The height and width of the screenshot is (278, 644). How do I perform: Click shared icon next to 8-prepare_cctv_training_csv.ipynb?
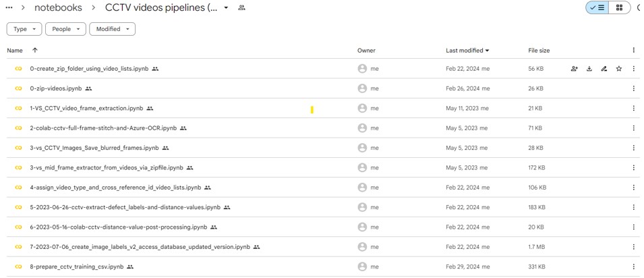pyautogui.click(x=130, y=267)
